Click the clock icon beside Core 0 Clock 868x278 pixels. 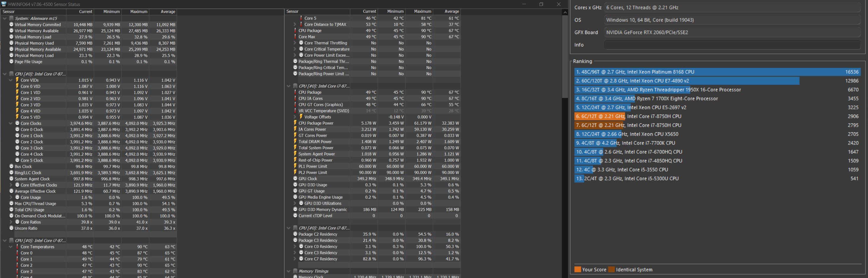17,129
